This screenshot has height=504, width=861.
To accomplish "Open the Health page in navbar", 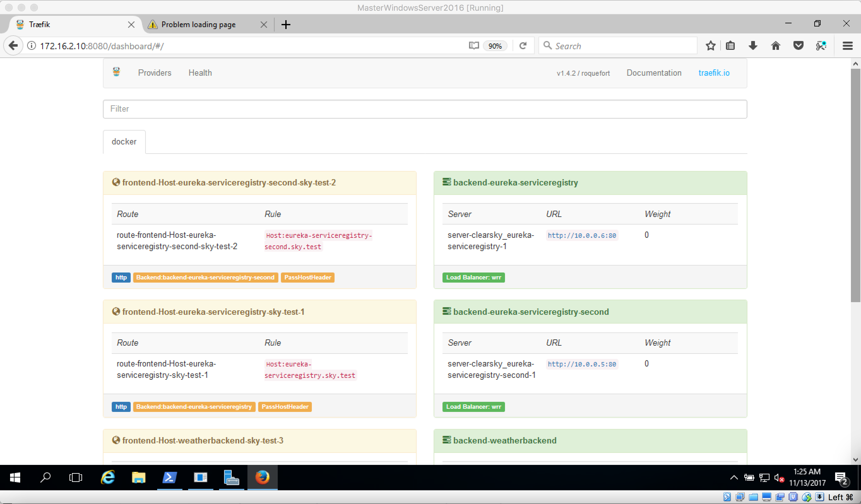I will point(200,73).
